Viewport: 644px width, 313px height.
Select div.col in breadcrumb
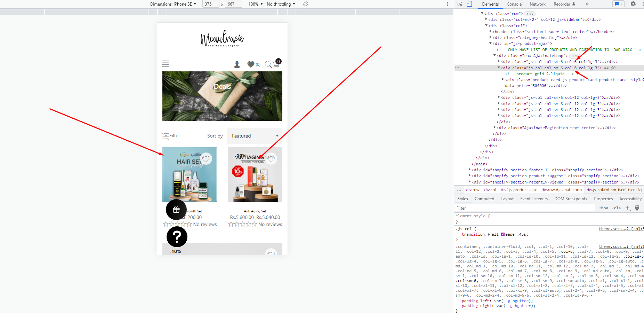click(490, 190)
